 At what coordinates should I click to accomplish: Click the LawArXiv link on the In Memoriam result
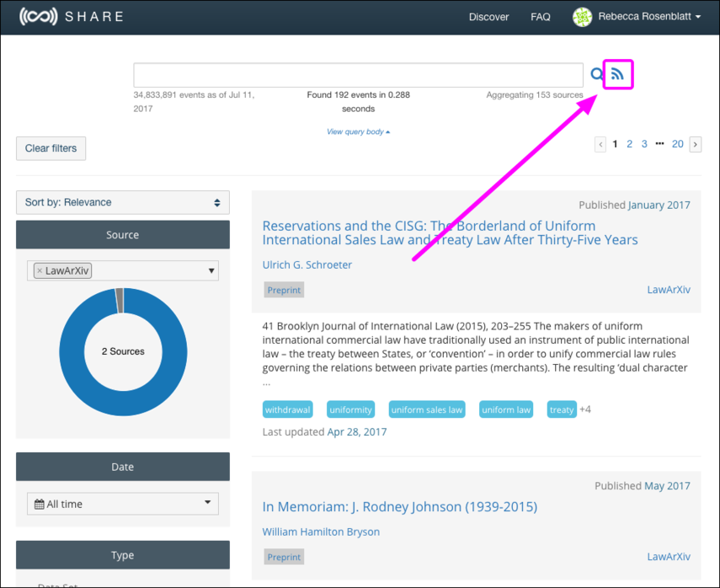click(669, 557)
